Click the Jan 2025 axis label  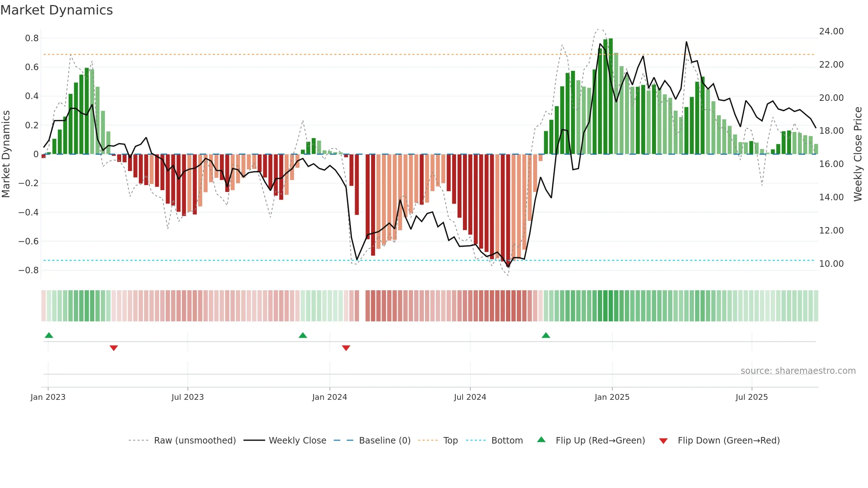(612, 397)
